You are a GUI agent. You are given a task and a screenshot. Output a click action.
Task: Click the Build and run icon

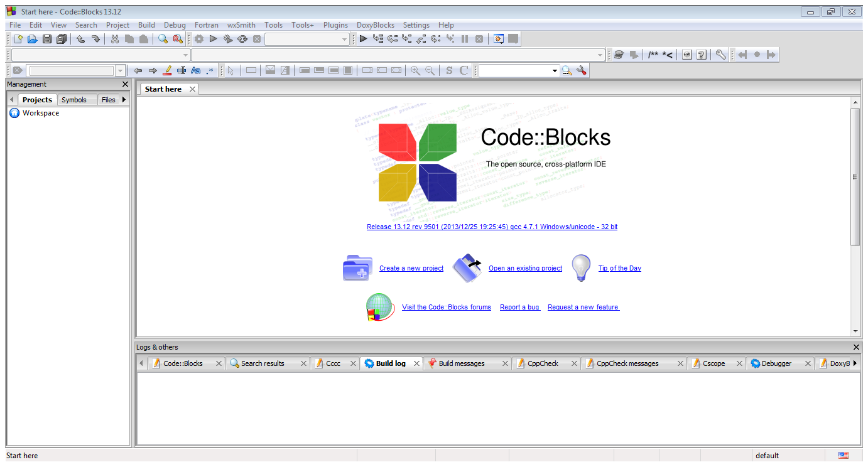[x=228, y=39]
